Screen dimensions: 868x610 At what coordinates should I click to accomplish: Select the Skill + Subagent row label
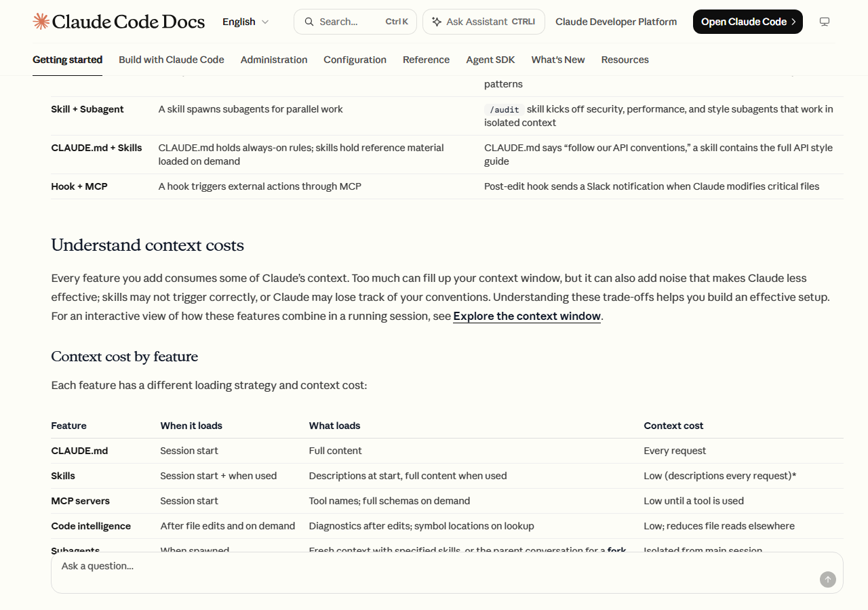click(87, 109)
